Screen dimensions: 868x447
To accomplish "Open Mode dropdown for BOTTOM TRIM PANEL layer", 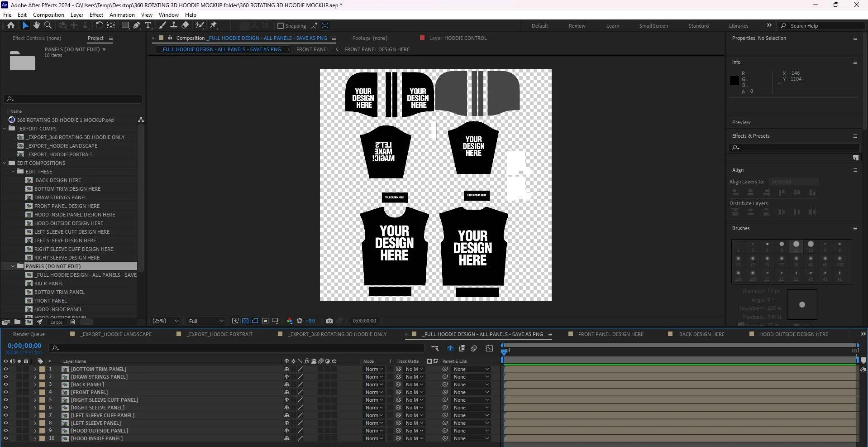I will pos(374,369).
